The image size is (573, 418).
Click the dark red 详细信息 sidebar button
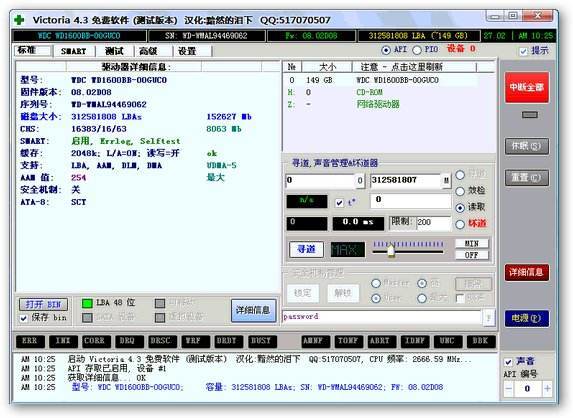coord(527,272)
